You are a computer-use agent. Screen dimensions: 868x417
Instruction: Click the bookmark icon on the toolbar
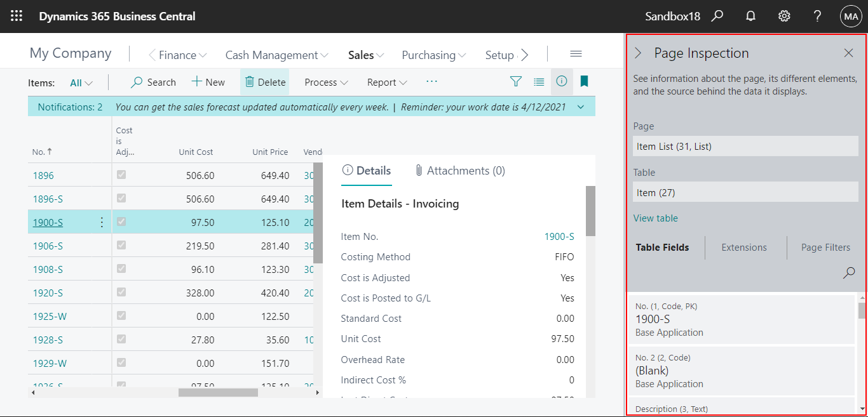[x=583, y=82]
